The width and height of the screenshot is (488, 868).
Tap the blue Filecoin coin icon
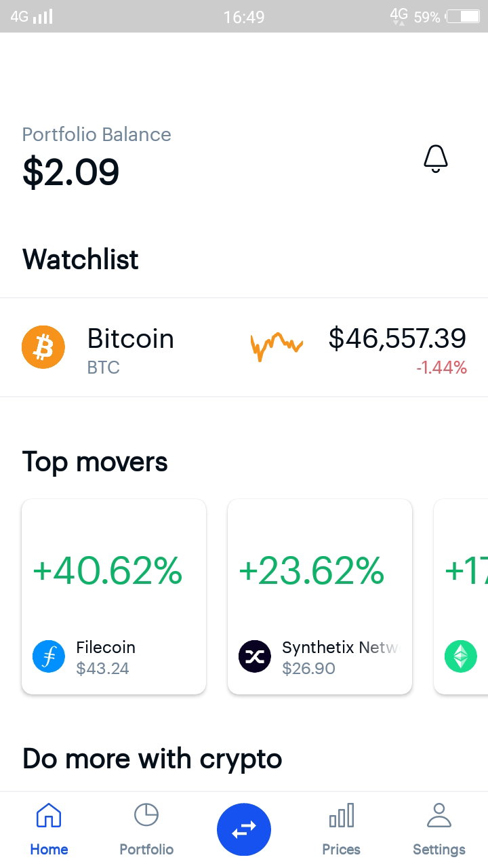pyautogui.click(x=49, y=656)
